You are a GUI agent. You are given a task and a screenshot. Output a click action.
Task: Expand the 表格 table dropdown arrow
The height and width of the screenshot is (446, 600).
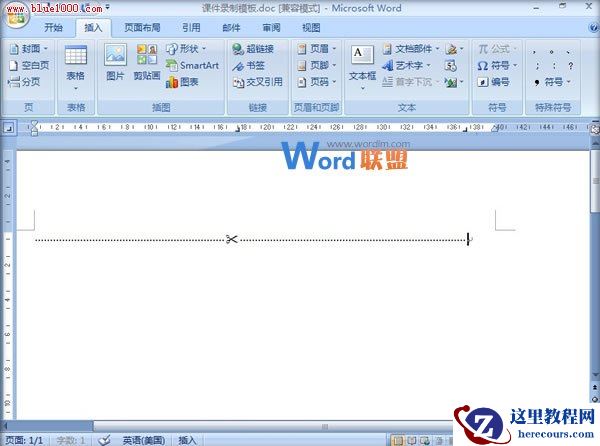pyautogui.click(x=76, y=88)
